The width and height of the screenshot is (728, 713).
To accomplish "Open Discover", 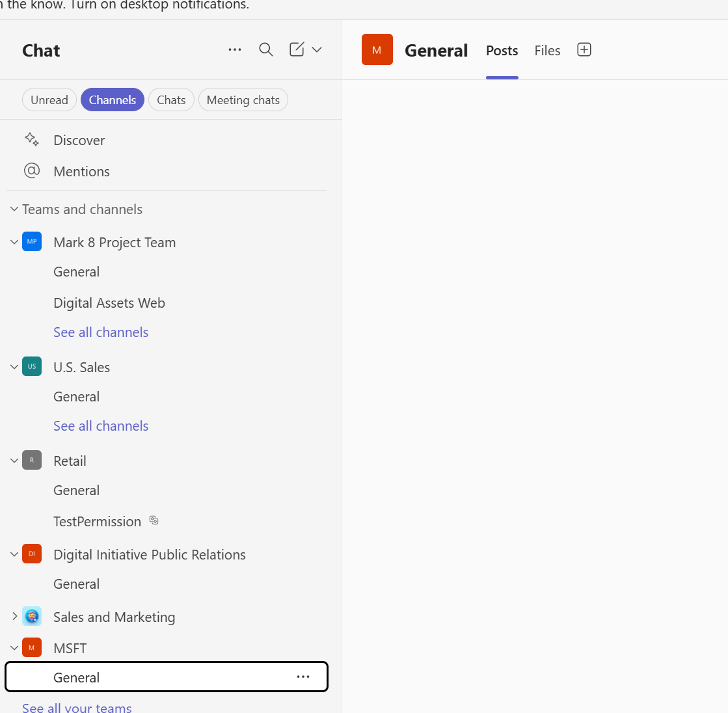I will [x=79, y=140].
